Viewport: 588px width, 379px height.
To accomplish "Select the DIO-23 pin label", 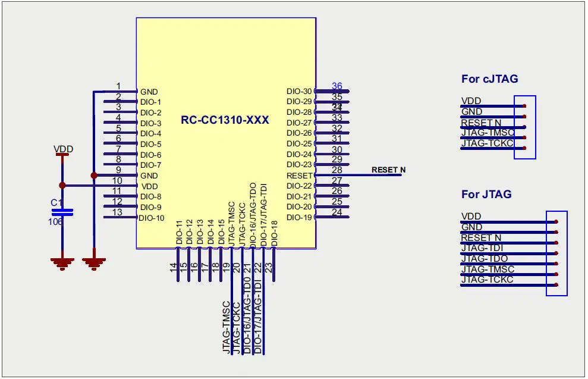I will pos(299,165).
